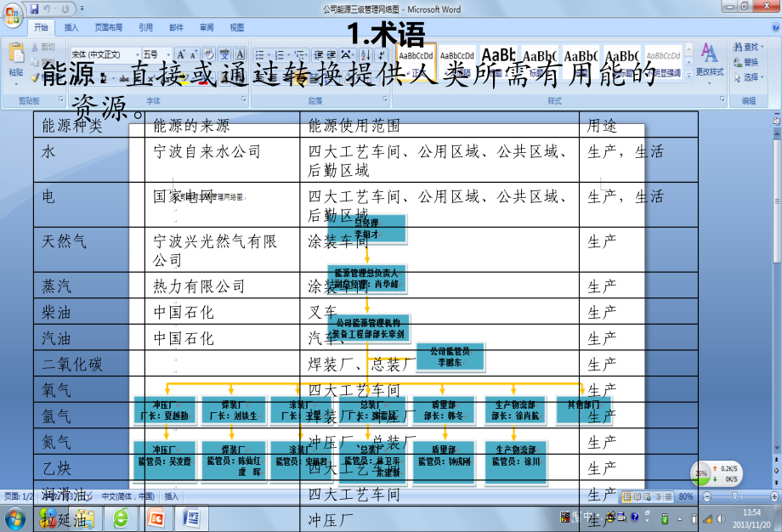Screen dimensions: 782x532
Task: Click 替换 replace button
Action: click(x=745, y=62)
